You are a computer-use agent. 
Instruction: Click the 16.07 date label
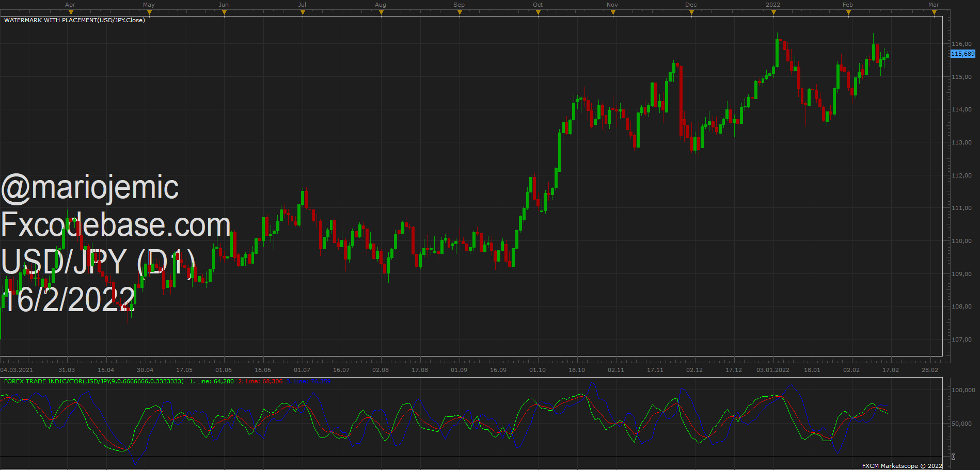click(x=341, y=370)
